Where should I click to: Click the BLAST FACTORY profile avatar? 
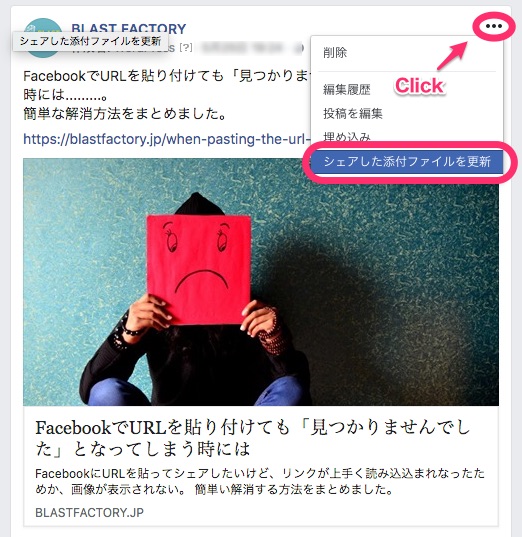click(43, 38)
